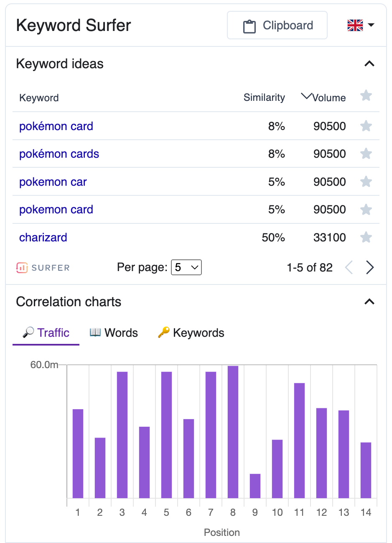Screen dimensions: 392x543
Task: Open the Per page dropdown
Action: [x=186, y=267]
